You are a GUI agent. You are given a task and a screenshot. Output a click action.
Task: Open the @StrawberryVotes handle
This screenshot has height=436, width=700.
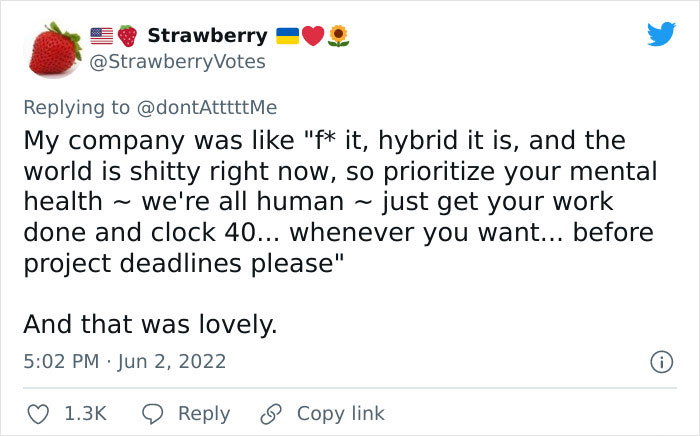(x=178, y=62)
